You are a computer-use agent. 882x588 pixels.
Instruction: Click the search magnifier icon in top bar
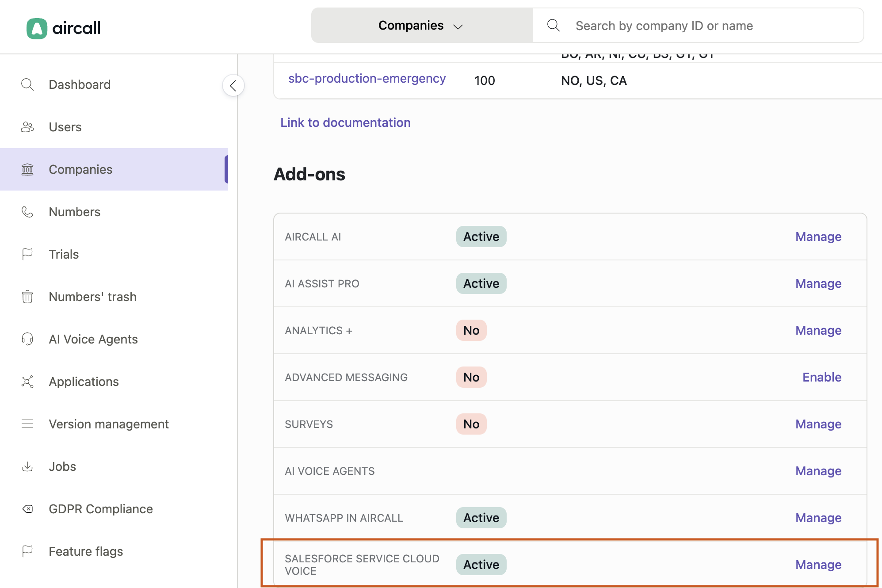(554, 25)
